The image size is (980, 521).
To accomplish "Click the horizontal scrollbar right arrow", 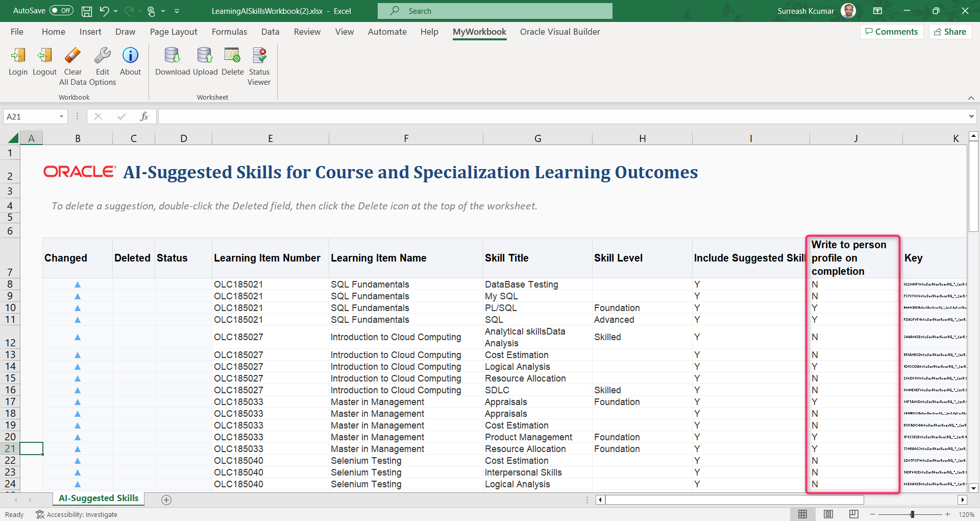I will [963, 500].
